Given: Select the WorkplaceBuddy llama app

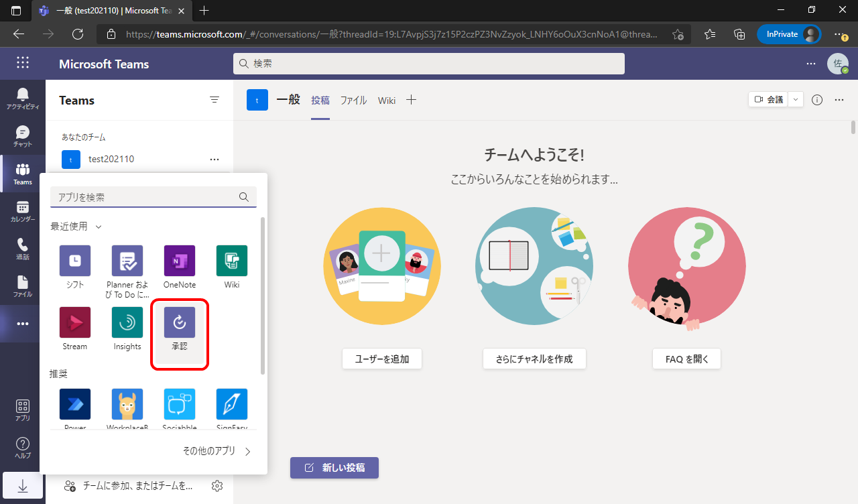Looking at the screenshot, I should pos(127,409).
